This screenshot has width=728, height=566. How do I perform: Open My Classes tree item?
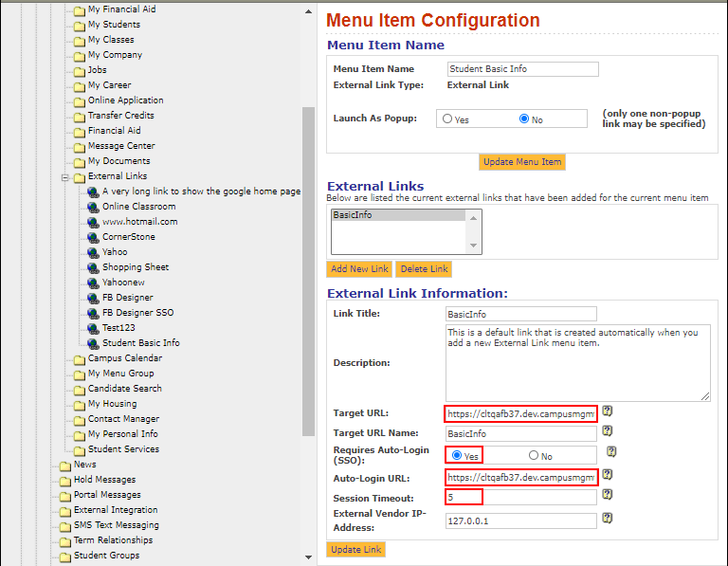[x=111, y=40]
